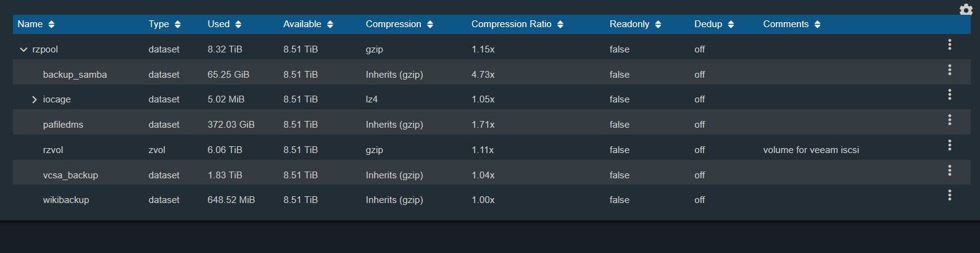Open actions menu for pafiledms row
The image size is (980, 253).
click(950, 120)
